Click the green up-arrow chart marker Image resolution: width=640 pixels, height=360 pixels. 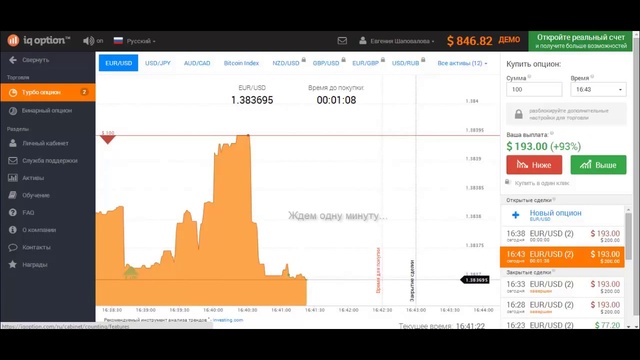pyautogui.click(x=131, y=272)
